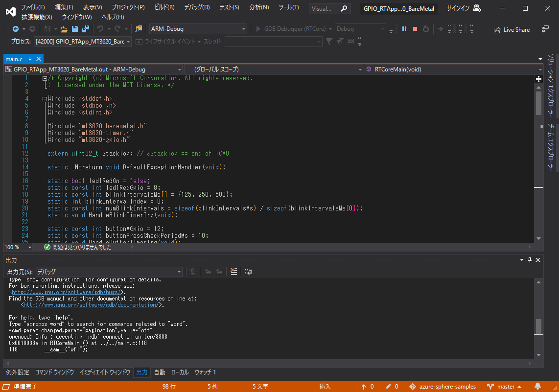The image size is (559, 392).
Task: Open the 100 % zoom dropdown
Action: [x=18, y=247]
